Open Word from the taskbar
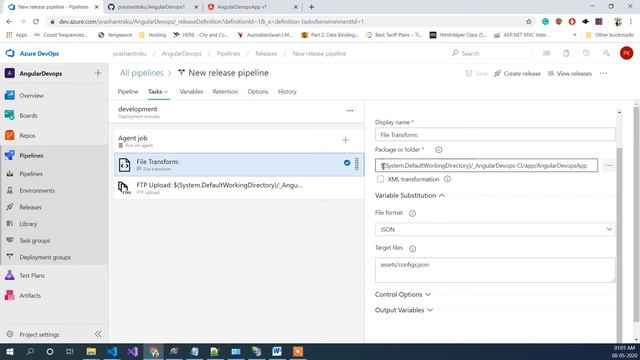The image size is (640, 360). point(277,351)
